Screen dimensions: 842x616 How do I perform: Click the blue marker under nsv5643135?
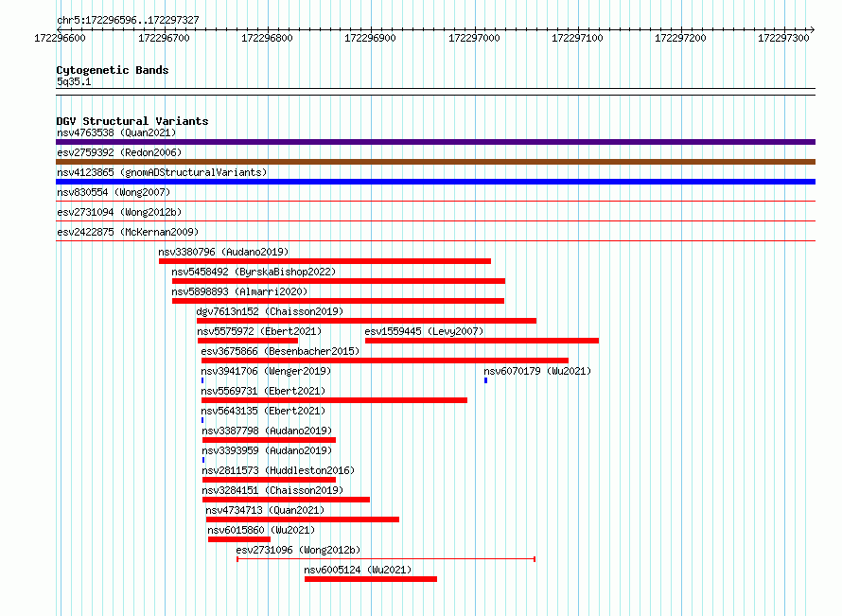pos(202,420)
